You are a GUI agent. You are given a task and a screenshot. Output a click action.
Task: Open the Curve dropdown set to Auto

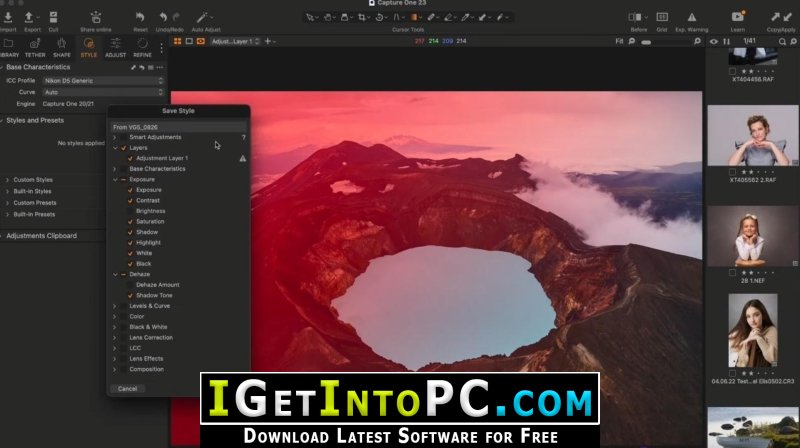104,92
